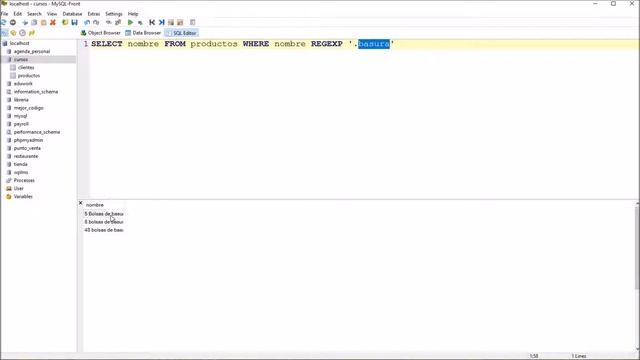
Task: Click the Run Selection icon after the green play
Action: point(140,22)
